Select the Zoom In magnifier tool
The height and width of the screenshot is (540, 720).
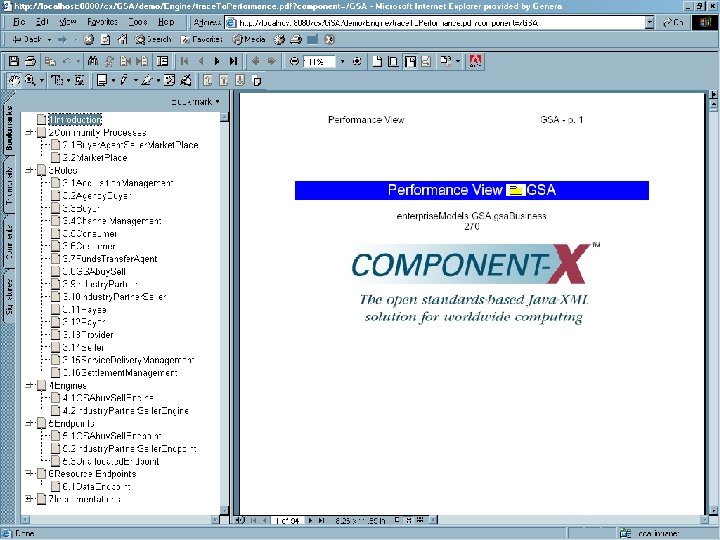click(x=30, y=81)
